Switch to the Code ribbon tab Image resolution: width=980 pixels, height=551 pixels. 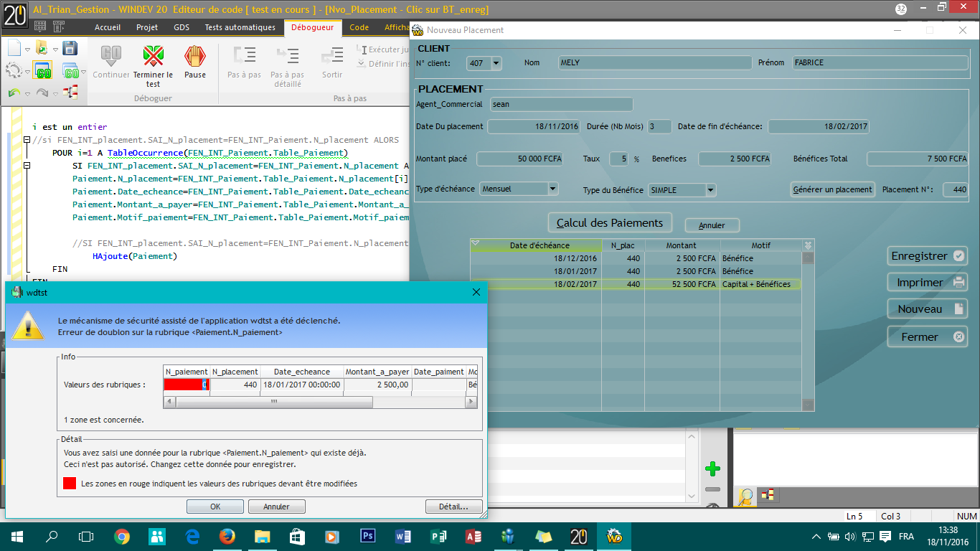[x=359, y=27]
